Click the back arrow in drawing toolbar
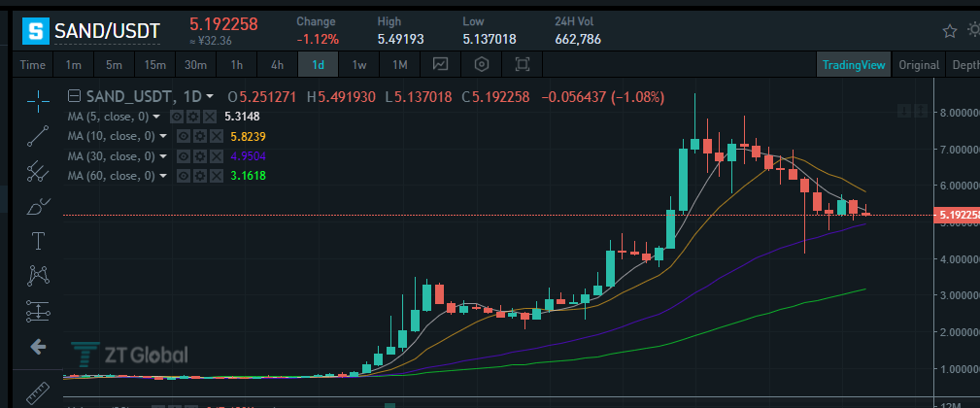This screenshot has width=980, height=408. click(38, 347)
